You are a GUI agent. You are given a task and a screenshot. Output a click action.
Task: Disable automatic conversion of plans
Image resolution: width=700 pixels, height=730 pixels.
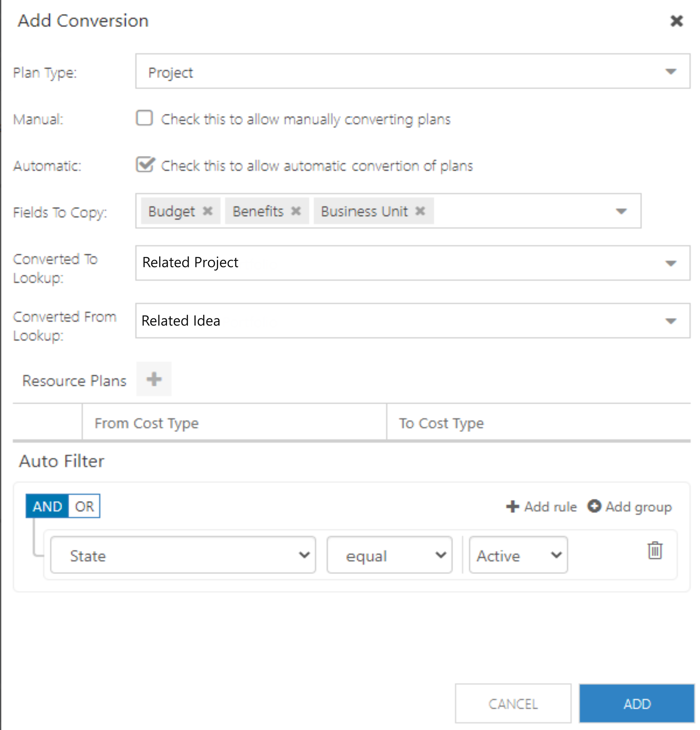[145, 165]
